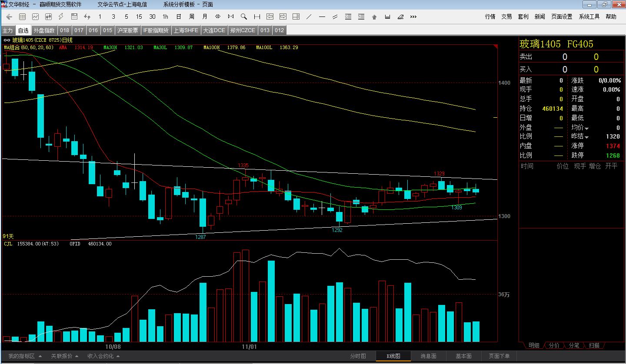Switch to the 主力 tab

tap(8, 30)
